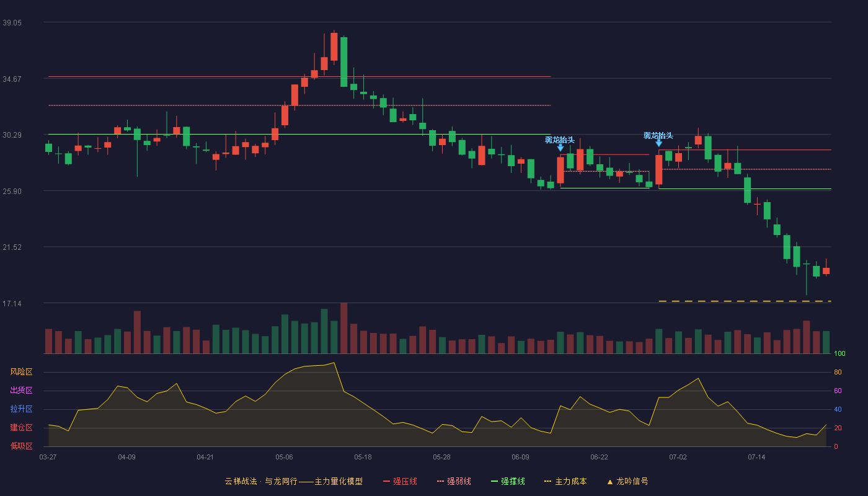Viewport: 868px width, 496px height.
Task: Click the 17.14 price axis label
Action: coord(12,303)
